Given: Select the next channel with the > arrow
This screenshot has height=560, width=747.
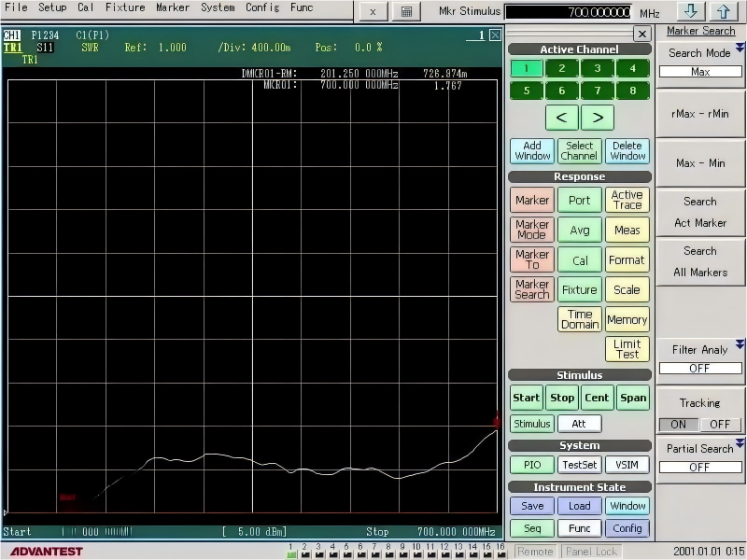Looking at the screenshot, I should 597,118.
